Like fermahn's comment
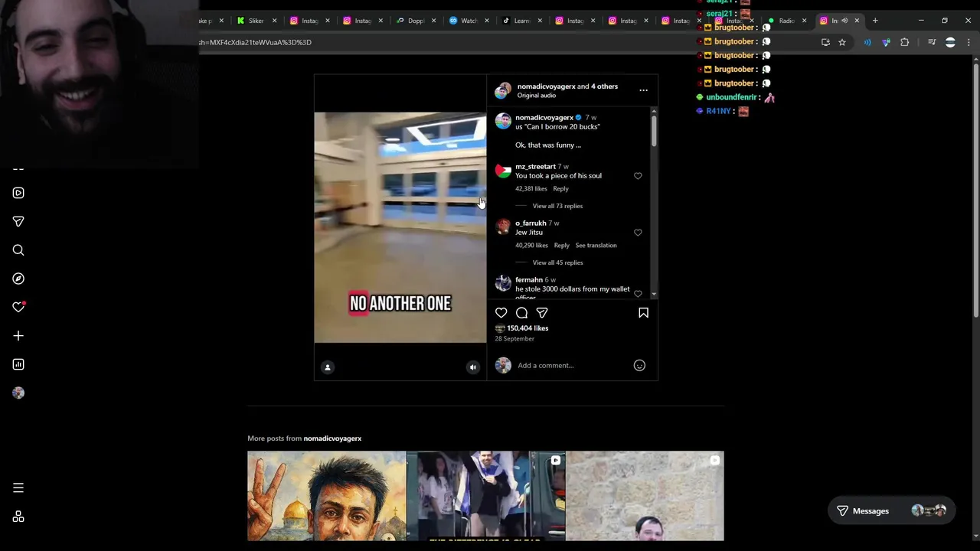 click(x=638, y=293)
